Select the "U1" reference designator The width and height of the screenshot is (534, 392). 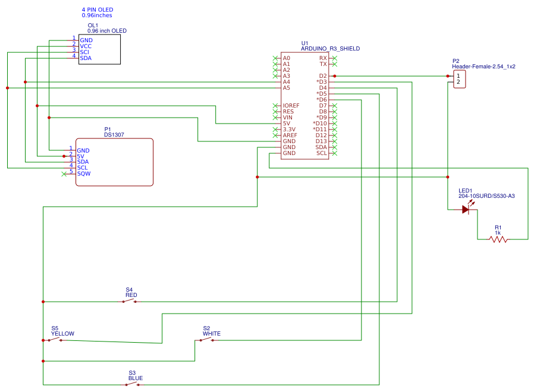(305, 43)
